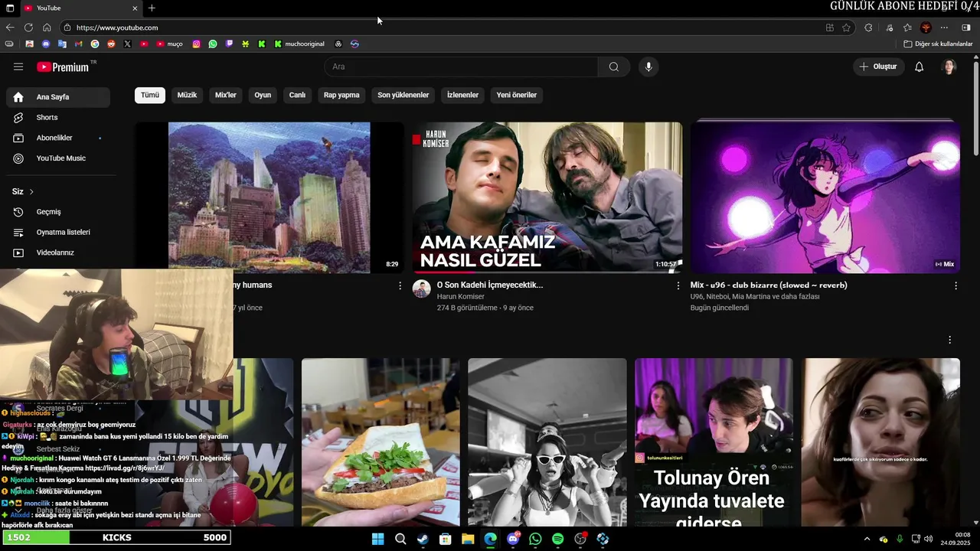Open the favorites list icon
Image resolution: width=980 pixels, height=551 pixels.
click(x=907, y=28)
